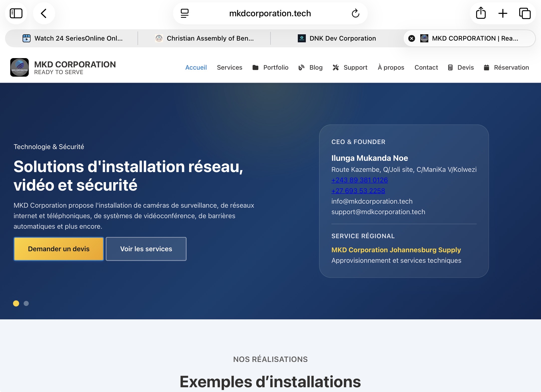Click the support@mdkcorporation.tech email text
Screen dimensions: 541x392
click(378, 212)
